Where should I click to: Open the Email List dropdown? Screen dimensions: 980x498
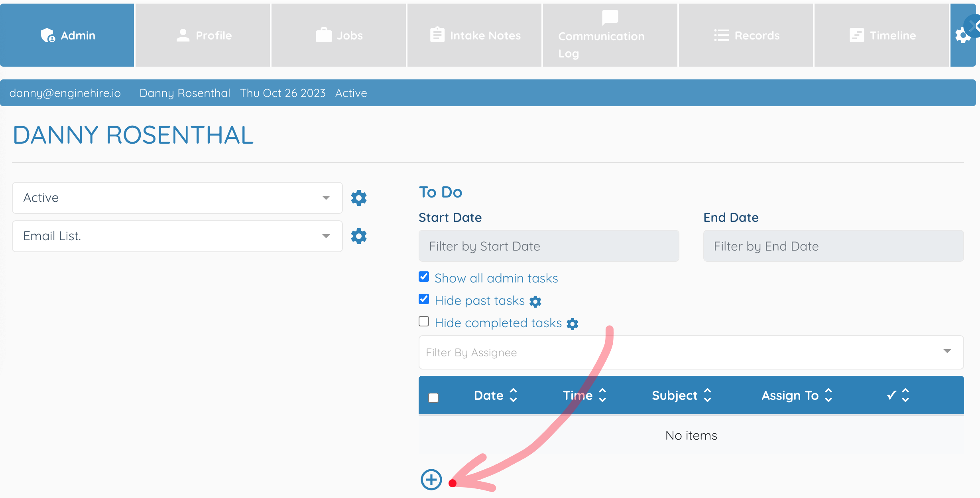tap(177, 236)
